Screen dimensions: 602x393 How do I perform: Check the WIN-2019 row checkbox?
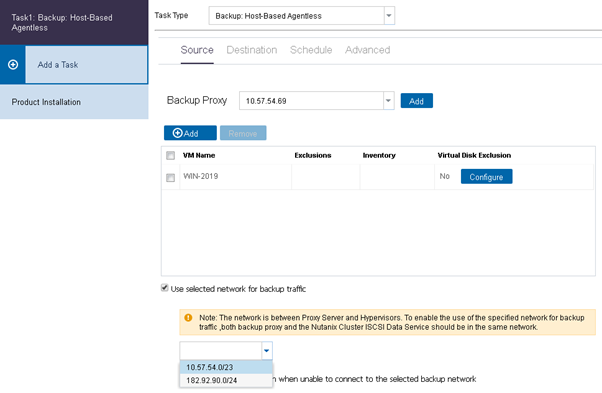(x=170, y=177)
